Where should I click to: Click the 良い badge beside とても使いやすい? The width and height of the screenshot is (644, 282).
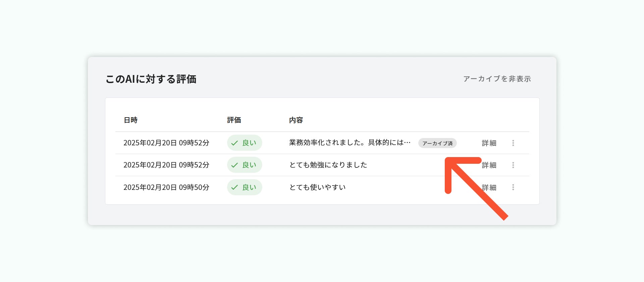point(245,187)
